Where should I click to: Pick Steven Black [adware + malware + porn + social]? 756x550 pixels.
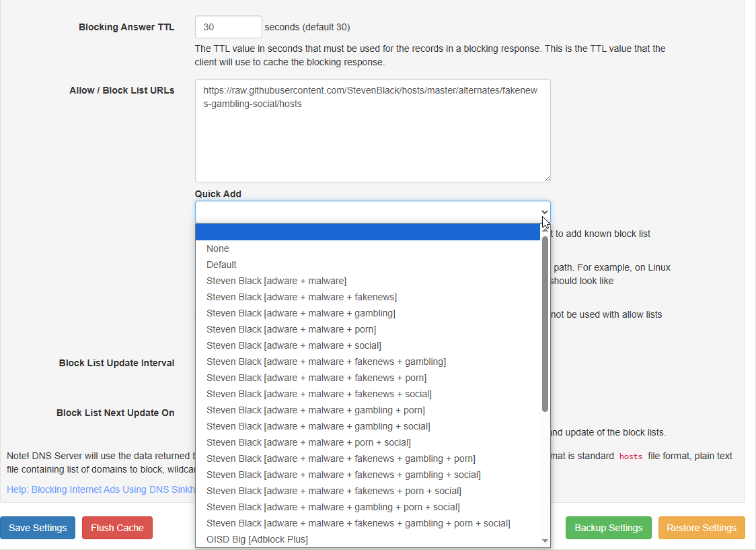368,442
